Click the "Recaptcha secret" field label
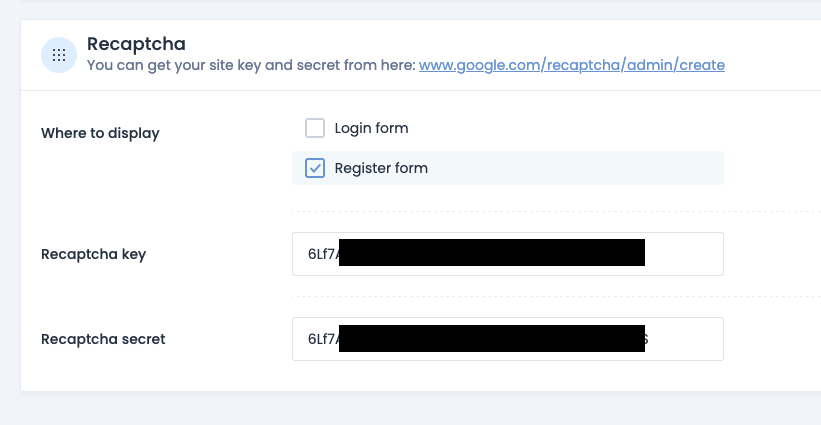Viewport: 821px width, 425px height. 103,339
